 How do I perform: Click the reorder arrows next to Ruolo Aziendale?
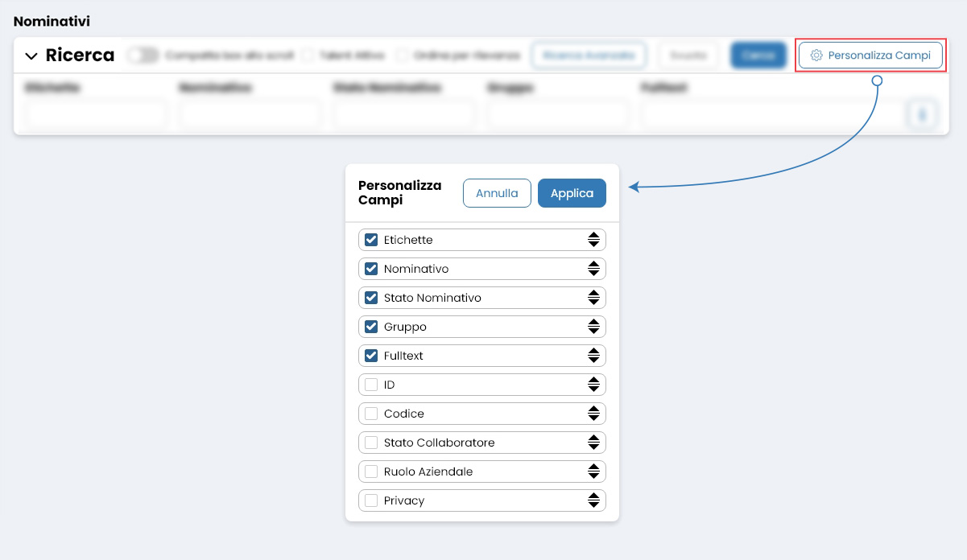coord(594,471)
